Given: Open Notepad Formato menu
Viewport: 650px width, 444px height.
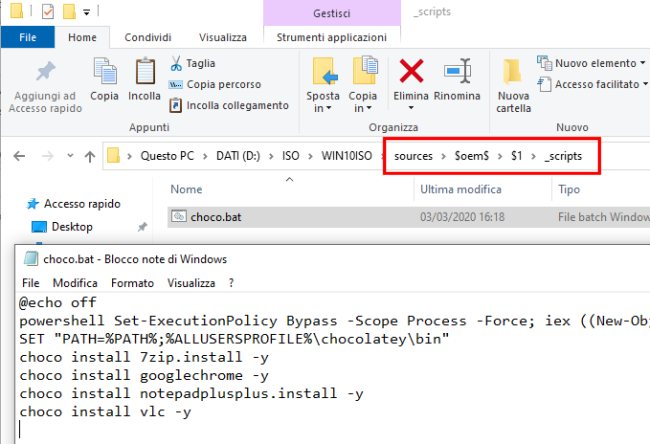Looking at the screenshot, I should click(x=132, y=283).
